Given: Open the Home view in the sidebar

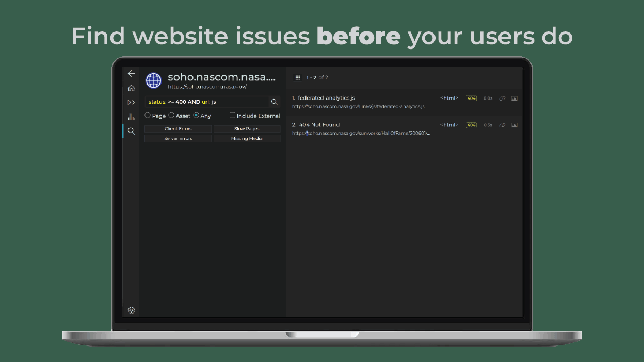Looking at the screenshot, I should pyautogui.click(x=131, y=88).
